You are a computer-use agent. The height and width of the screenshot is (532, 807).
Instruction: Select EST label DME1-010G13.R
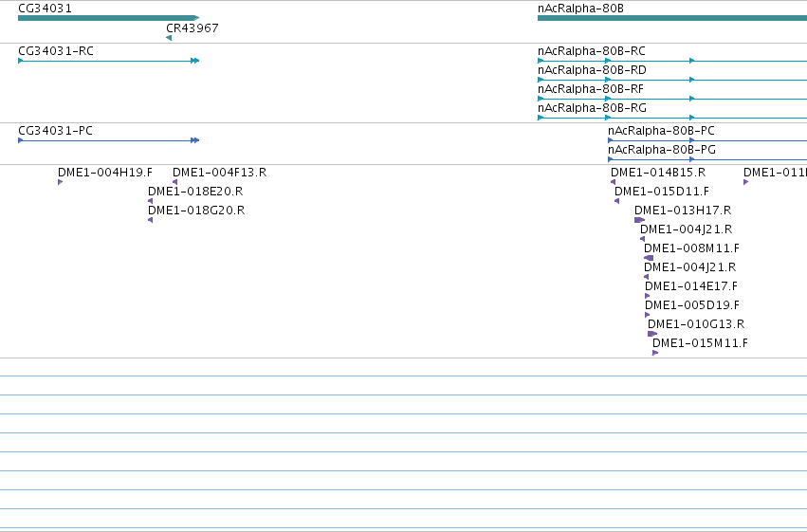pos(696,324)
